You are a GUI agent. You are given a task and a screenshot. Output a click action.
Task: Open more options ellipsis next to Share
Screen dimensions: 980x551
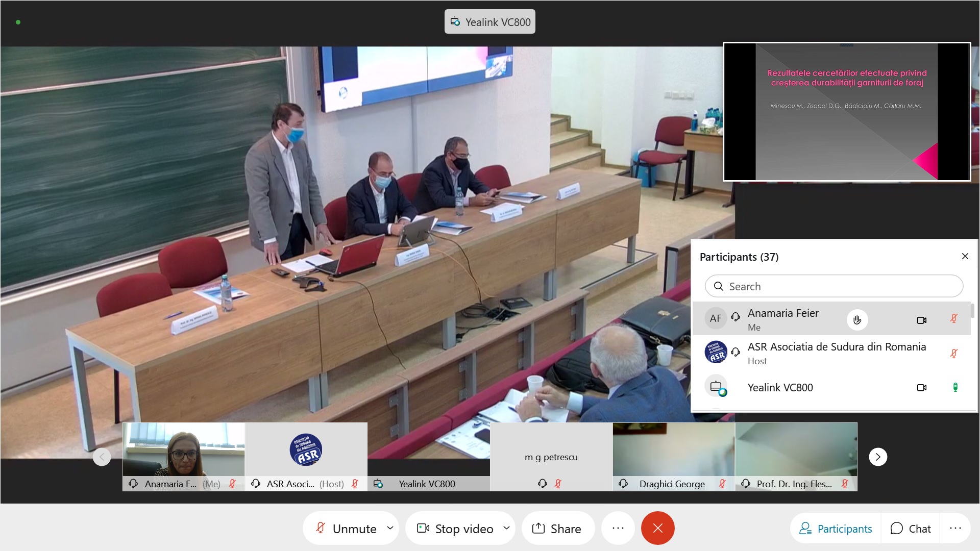click(618, 528)
